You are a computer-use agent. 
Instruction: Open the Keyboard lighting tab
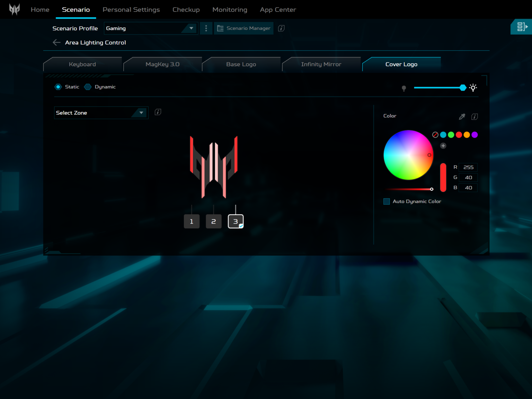point(82,64)
